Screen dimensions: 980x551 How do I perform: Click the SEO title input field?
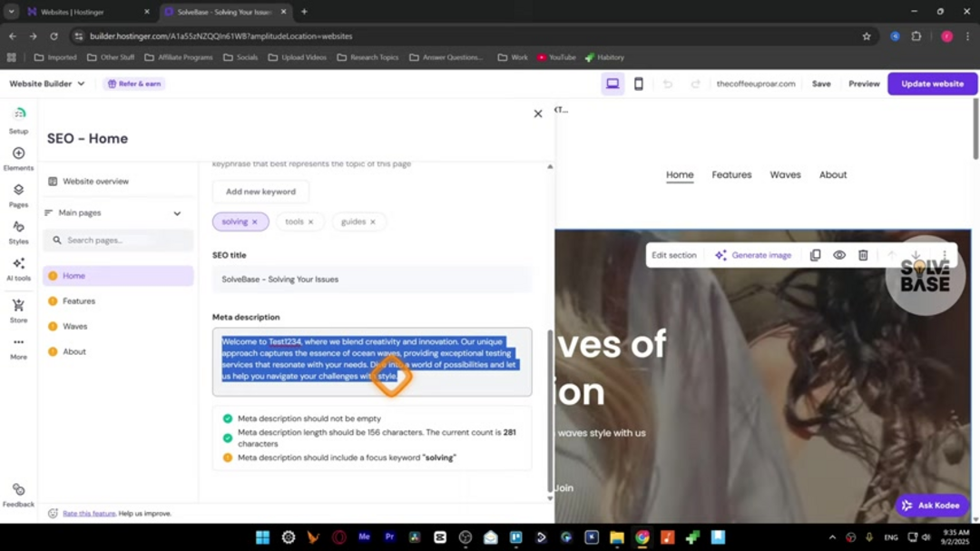pos(372,280)
